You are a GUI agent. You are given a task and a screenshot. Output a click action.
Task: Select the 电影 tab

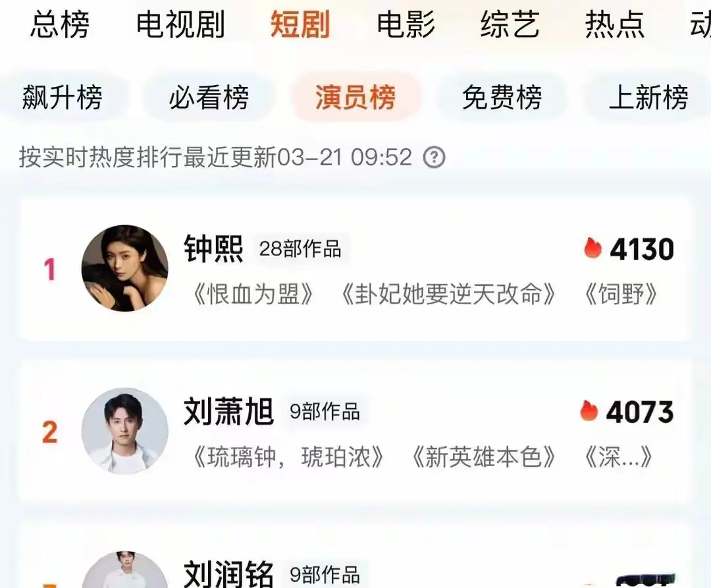click(x=406, y=24)
